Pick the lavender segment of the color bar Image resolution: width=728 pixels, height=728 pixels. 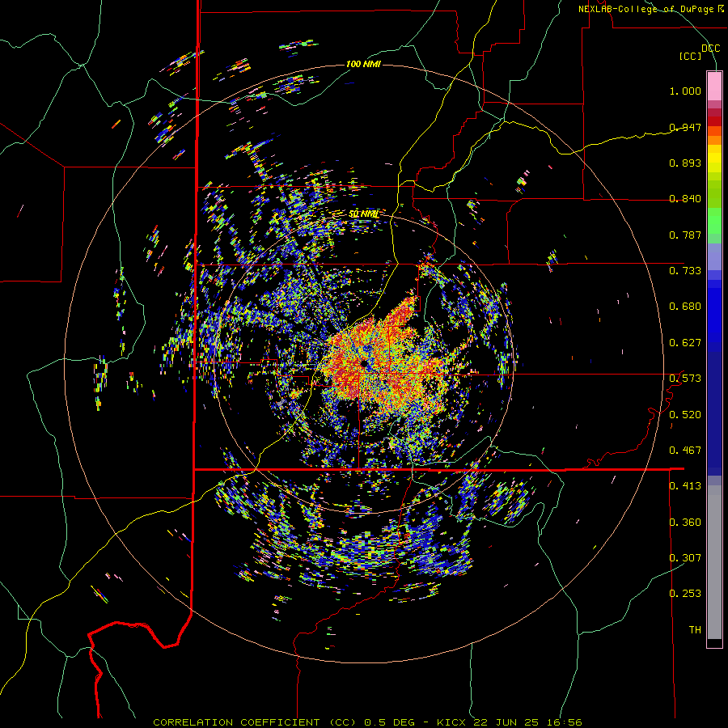coord(714,256)
